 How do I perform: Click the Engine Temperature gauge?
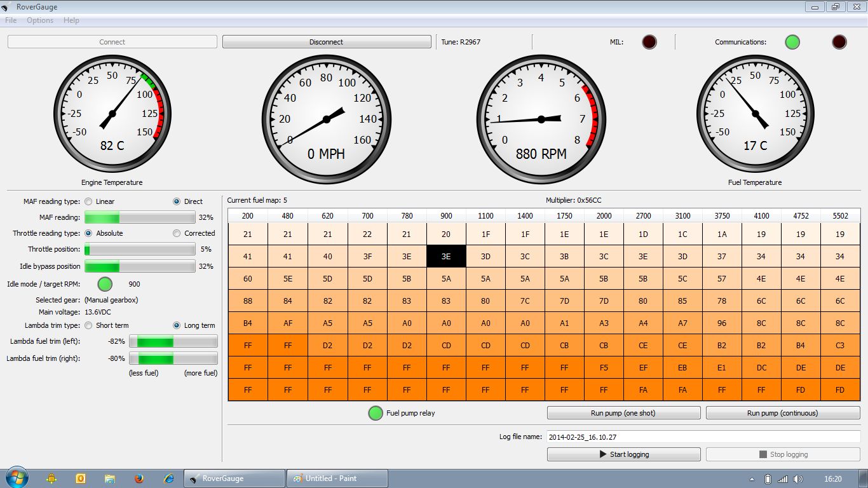pyautogui.click(x=112, y=114)
